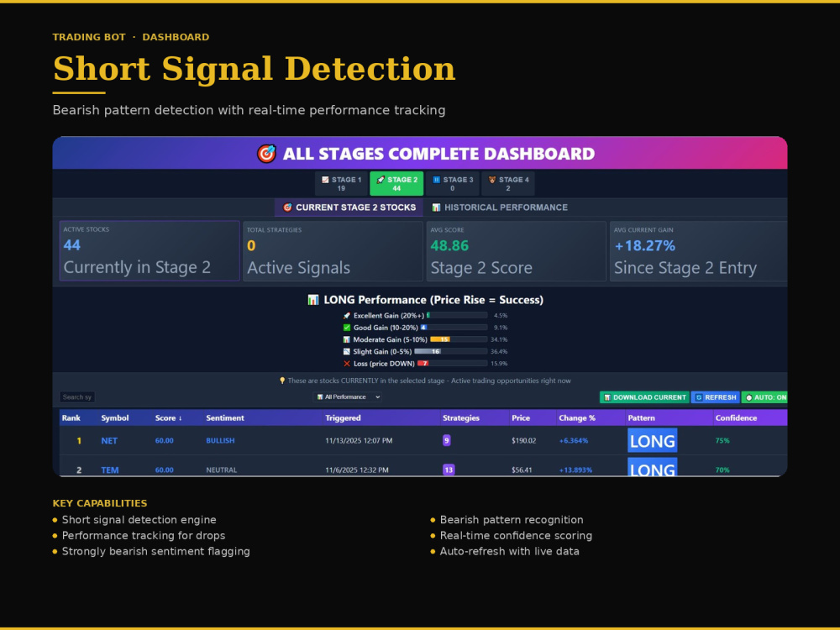840x630 pixels.
Task: Click the Excellent Gain progress bar
Action: [x=457, y=316]
